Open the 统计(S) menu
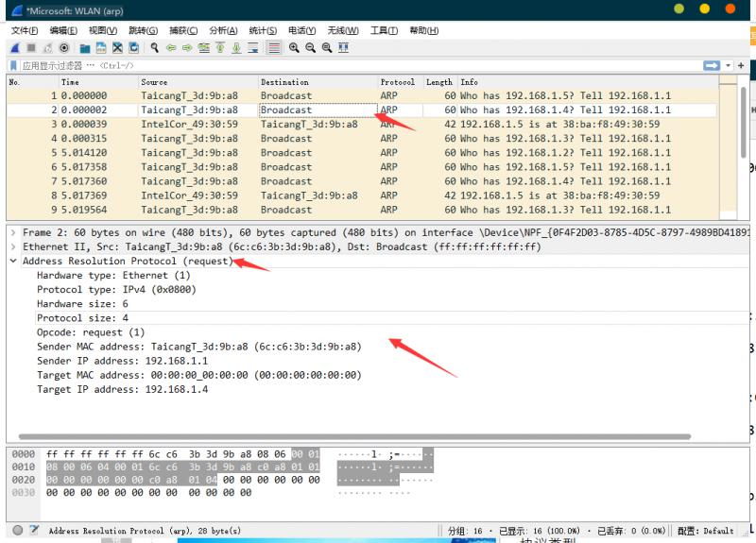Viewport: 756px width, 543px height. pyautogui.click(x=263, y=30)
